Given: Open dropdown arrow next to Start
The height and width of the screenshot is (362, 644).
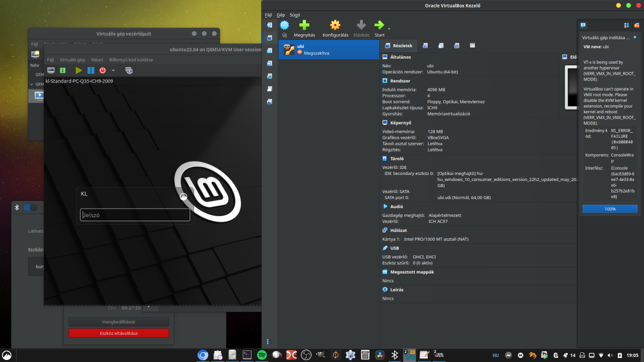Looking at the screenshot, I should click(x=389, y=28).
